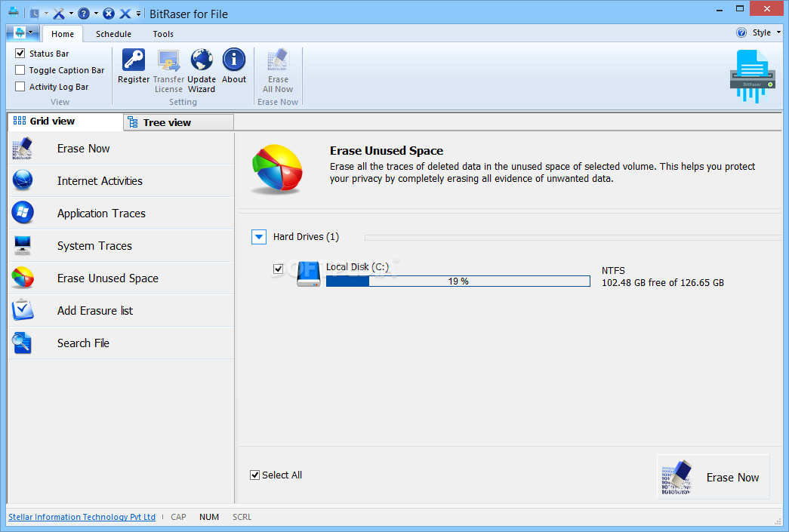Viewport: 789px width, 532px height.
Task: Open the About info icon
Action: click(234, 60)
